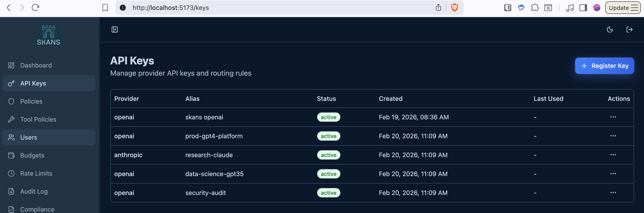Image resolution: width=644 pixels, height=213 pixels.
Task: Open the Bitwarden shield extension icon
Action: click(x=508, y=8)
